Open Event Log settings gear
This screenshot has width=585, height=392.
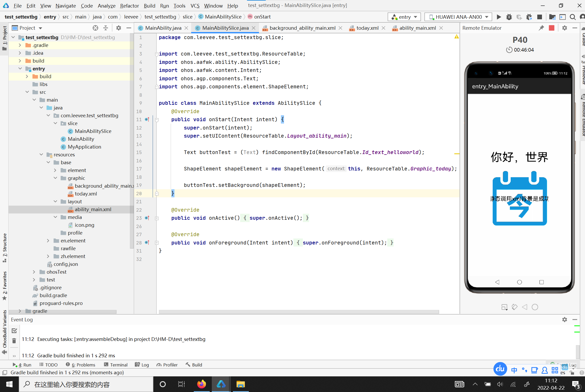565,320
